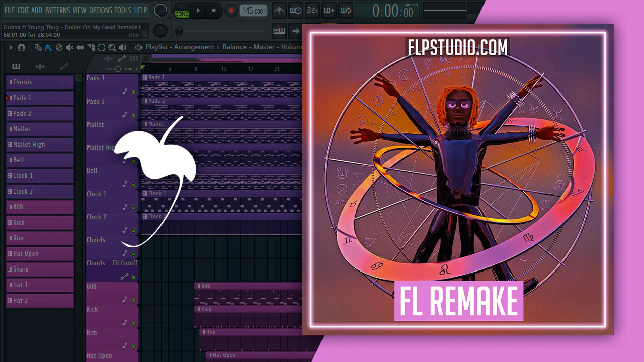Click the song position slider
644x362 pixels.
click(221, 31)
